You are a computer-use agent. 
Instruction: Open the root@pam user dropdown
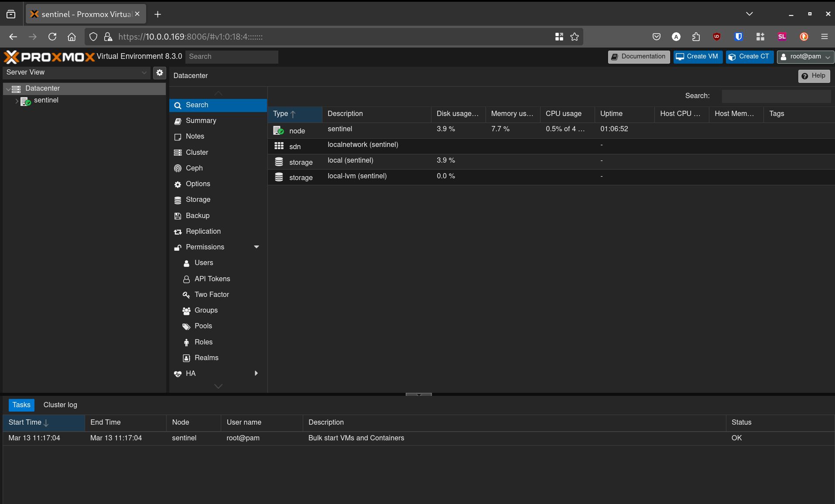tap(805, 57)
